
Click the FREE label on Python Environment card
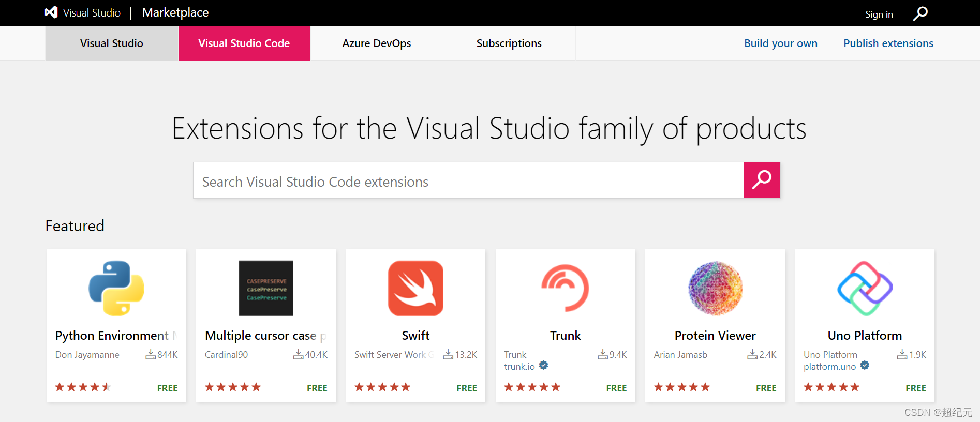click(167, 388)
